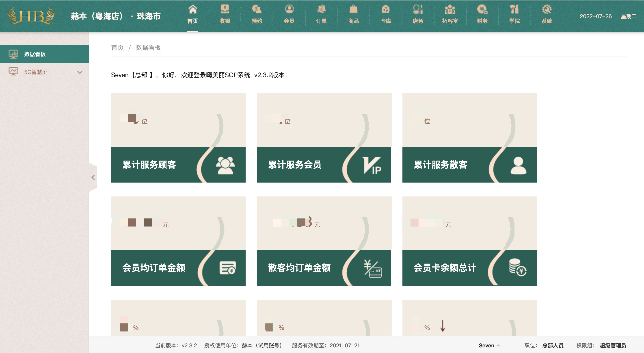Open the 收银 cashier icon
This screenshot has height=353, width=644.
[x=225, y=9]
